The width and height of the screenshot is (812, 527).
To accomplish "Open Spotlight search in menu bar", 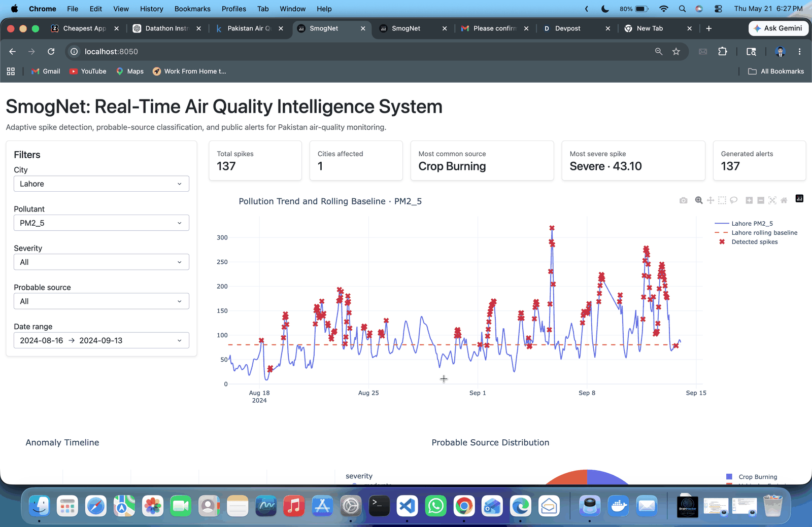I will point(682,9).
